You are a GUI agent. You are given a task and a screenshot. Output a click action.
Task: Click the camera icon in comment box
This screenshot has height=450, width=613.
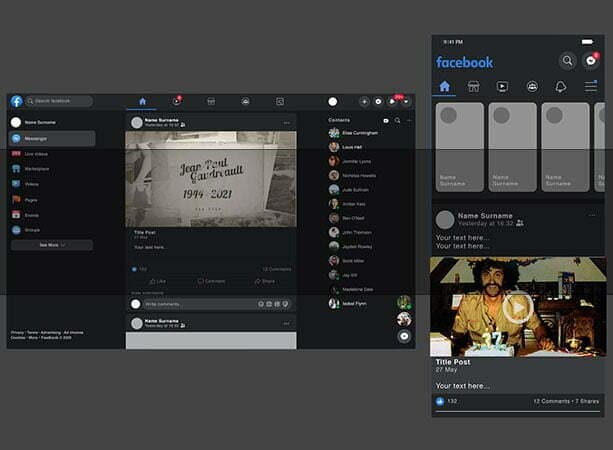pos(269,304)
